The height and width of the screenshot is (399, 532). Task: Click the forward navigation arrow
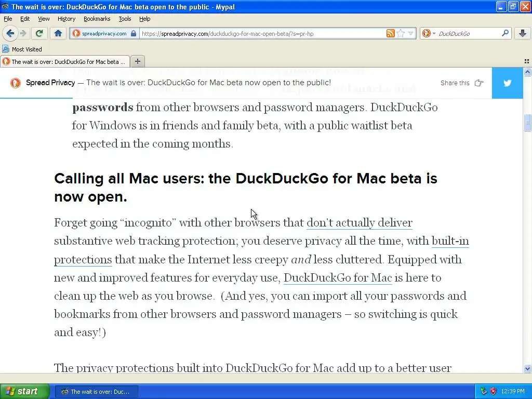click(x=23, y=33)
